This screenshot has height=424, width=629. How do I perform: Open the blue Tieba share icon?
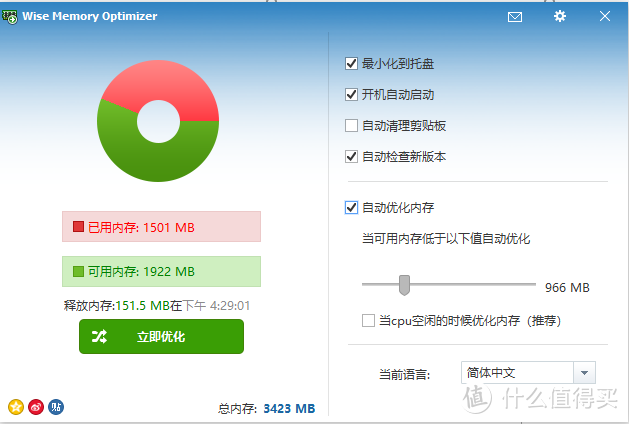(x=56, y=407)
